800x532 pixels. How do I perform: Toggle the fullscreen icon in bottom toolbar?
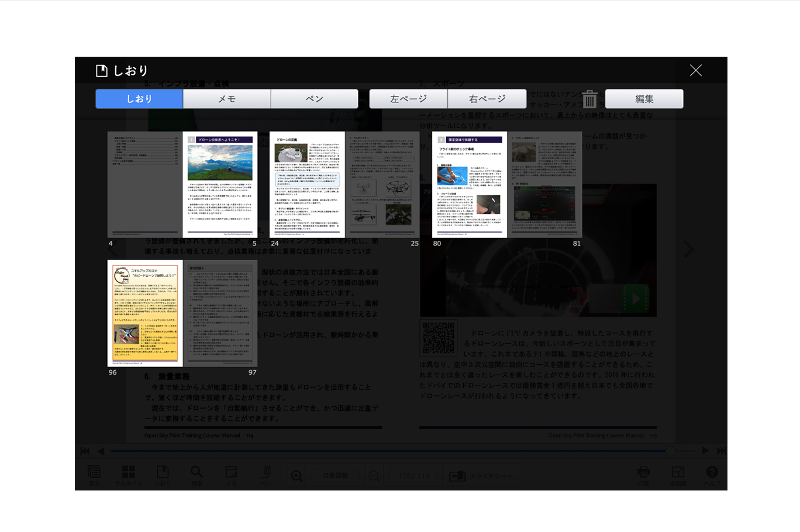pos(678,474)
